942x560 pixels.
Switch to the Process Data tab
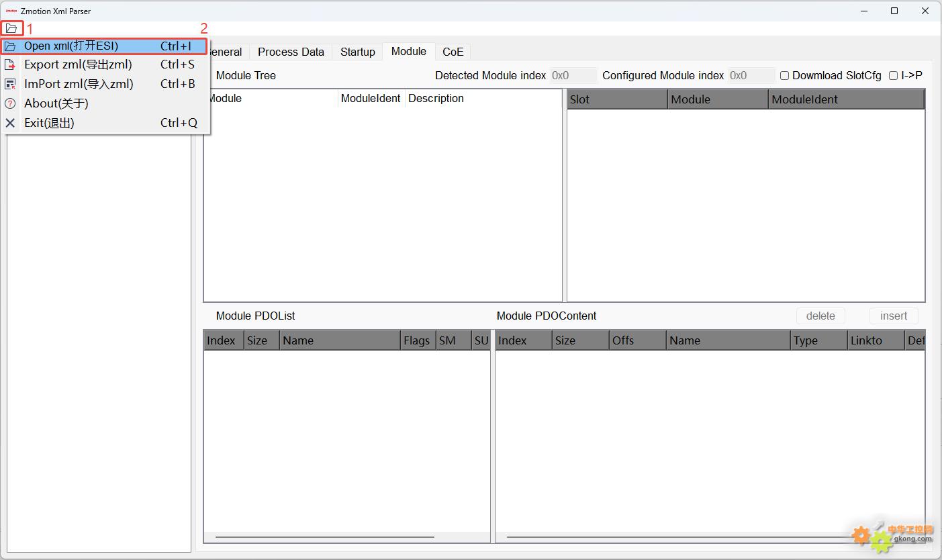tap(291, 52)
